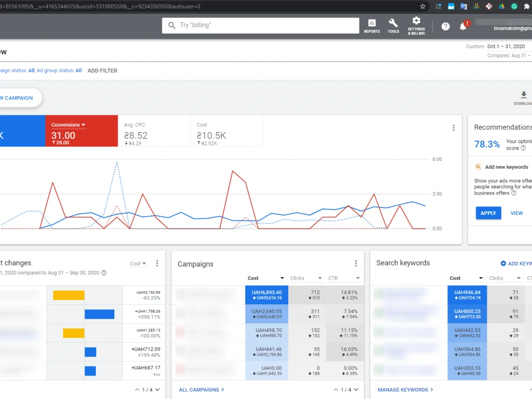Click VIEW in Recommendations
The height and width of the screenshot is (399, 532).
point(517,213)
